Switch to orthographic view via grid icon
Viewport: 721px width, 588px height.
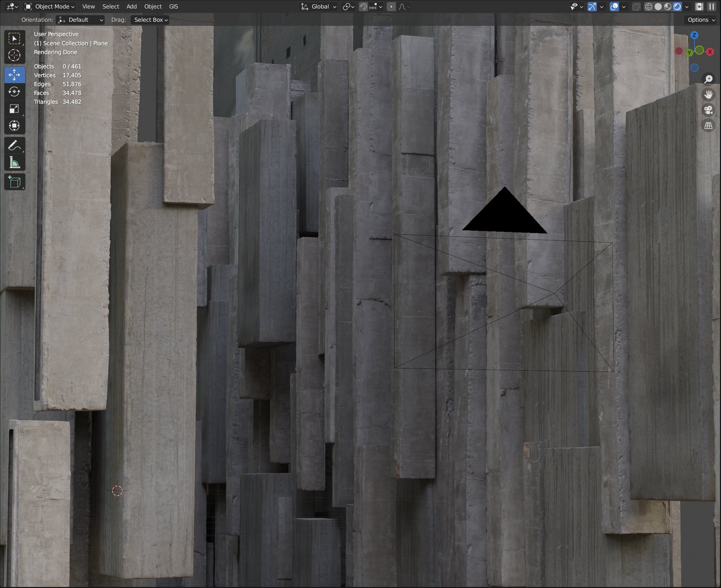[708, 126]
